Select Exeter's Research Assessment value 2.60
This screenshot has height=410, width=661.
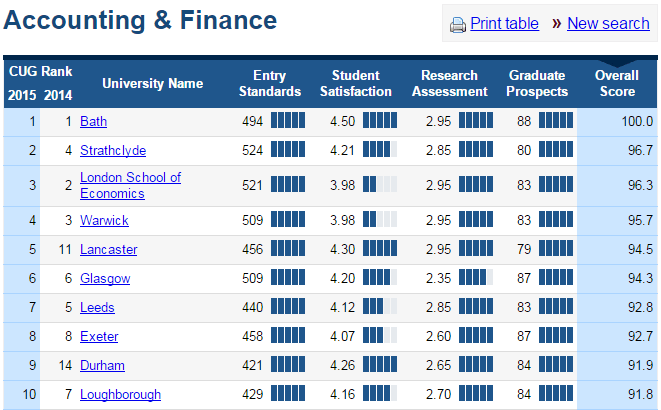(438, 337)
